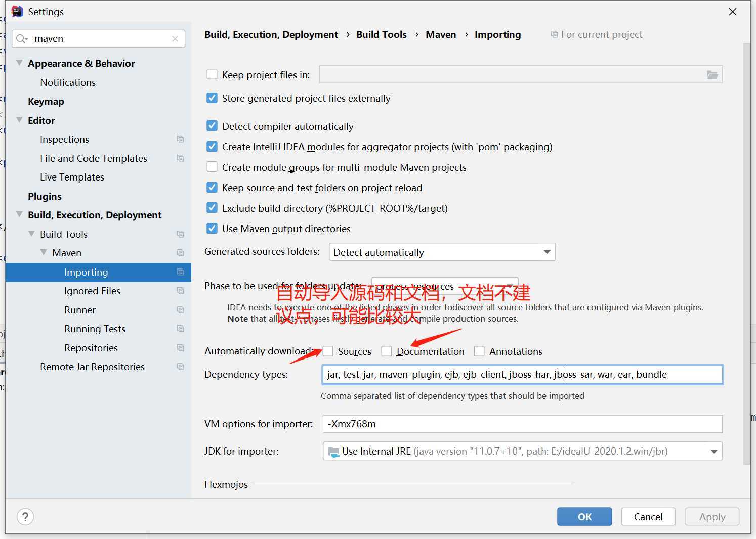
Task: Open search history magnifier icon
Action: (x=22, y=39)
